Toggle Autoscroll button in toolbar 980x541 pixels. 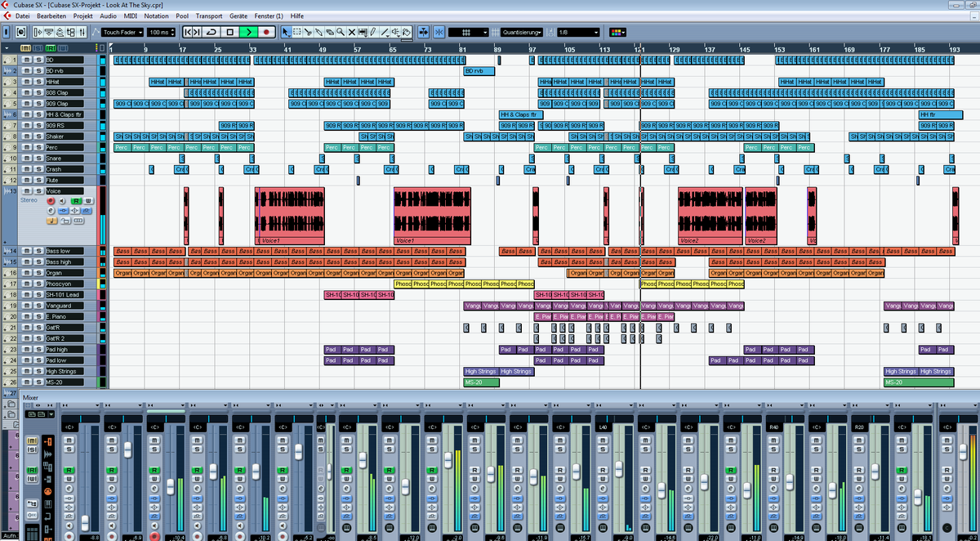424,32
